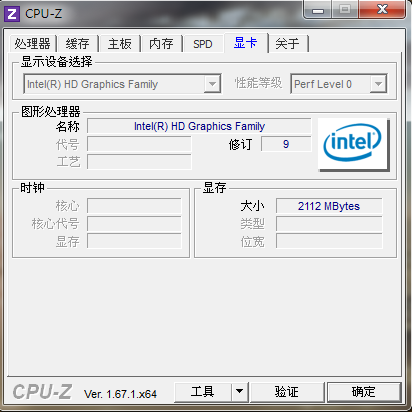Click the 确定 button
This screenshot has width=412, height=412.
click(x=364, y=392)
